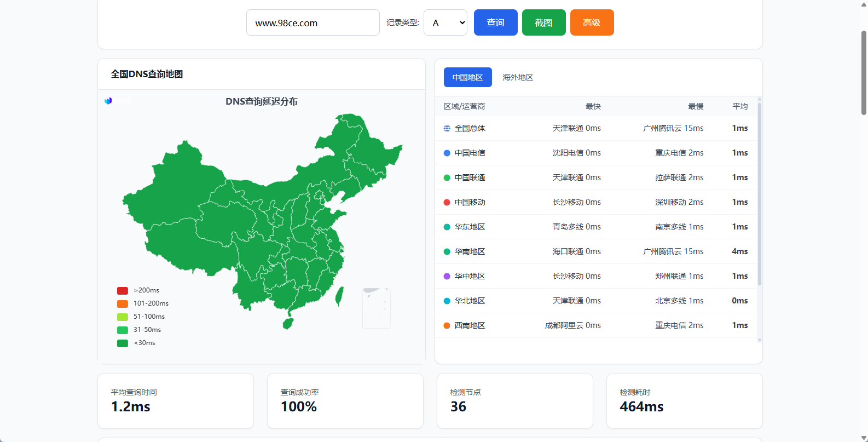Screen dimensions: 868x442
Task: Click the orange dot icon for 西南地区
Action: [x=447, y=325]
